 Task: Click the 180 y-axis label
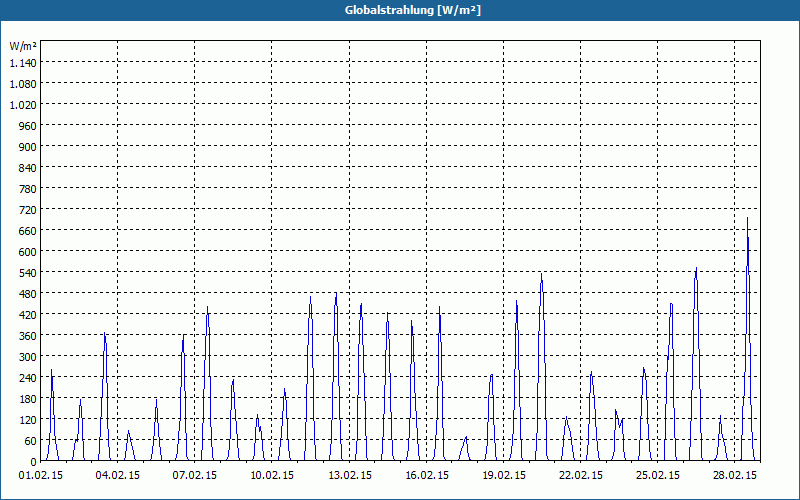28,399
